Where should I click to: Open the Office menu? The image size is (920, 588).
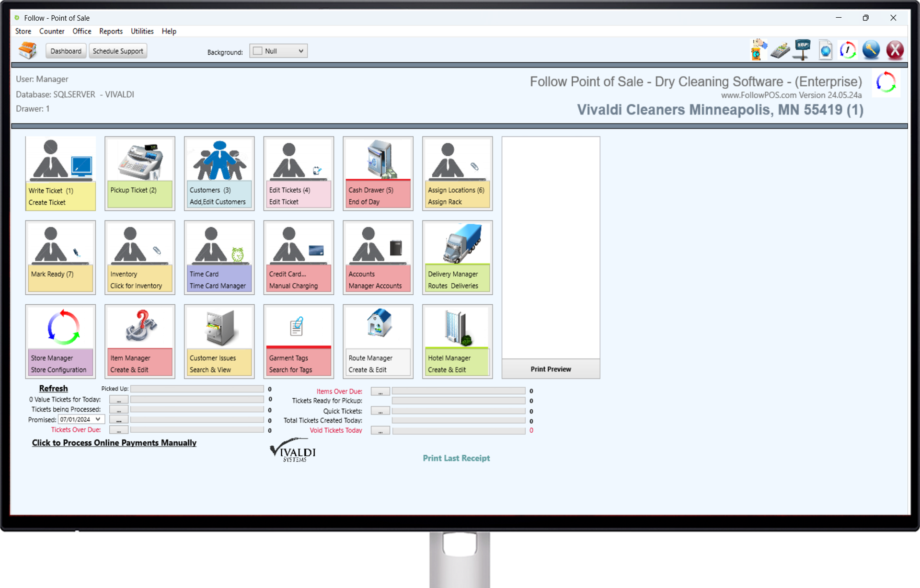[82, 31]
